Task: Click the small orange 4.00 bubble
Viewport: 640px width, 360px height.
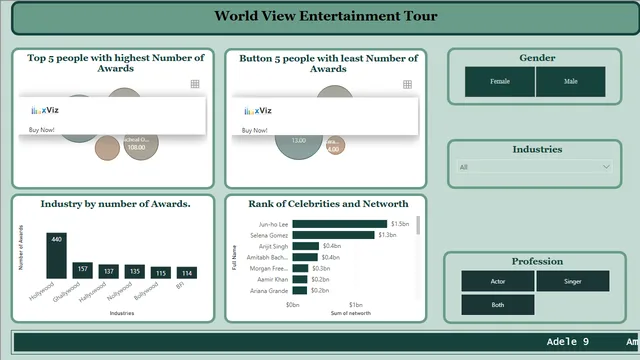Action: tap(335, 145)
